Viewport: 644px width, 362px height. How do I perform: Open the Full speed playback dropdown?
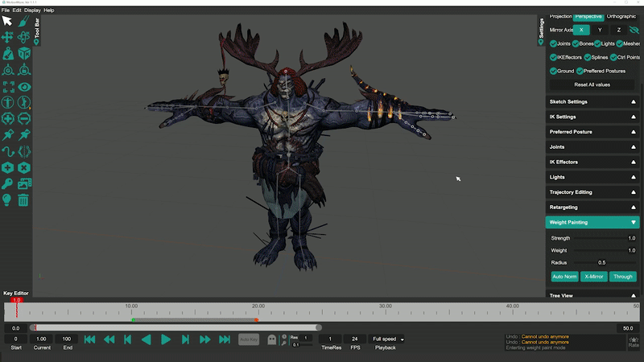[387, 339]
